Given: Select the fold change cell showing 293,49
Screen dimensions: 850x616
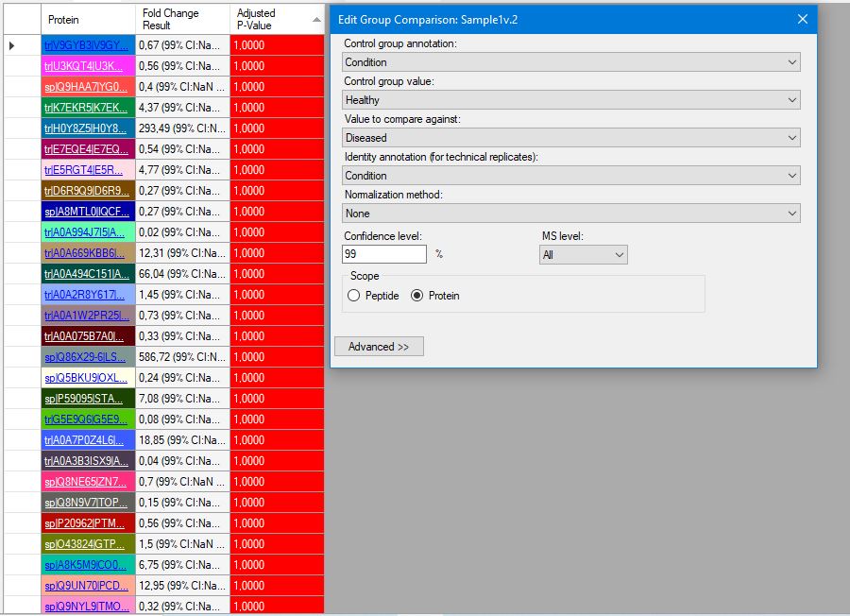Looking at the screenshot, I should 182,128.
